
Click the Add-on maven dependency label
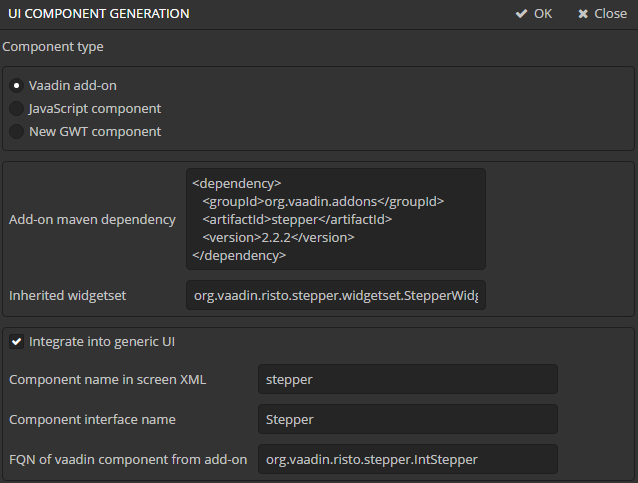(92, 219)
